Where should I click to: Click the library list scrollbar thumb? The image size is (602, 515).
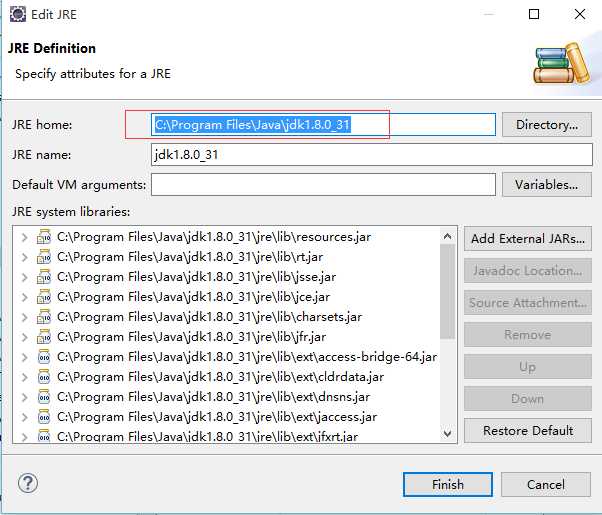click(447, 291)
